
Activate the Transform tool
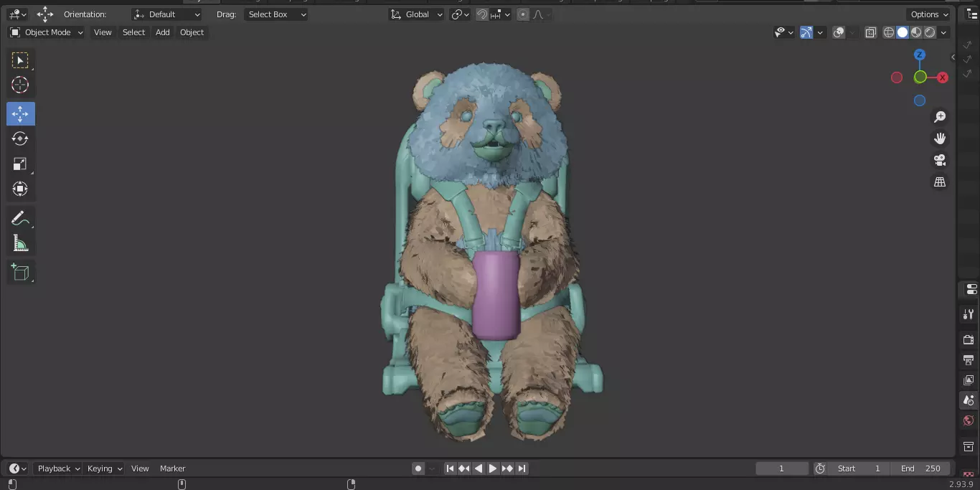tap(20, 189)
